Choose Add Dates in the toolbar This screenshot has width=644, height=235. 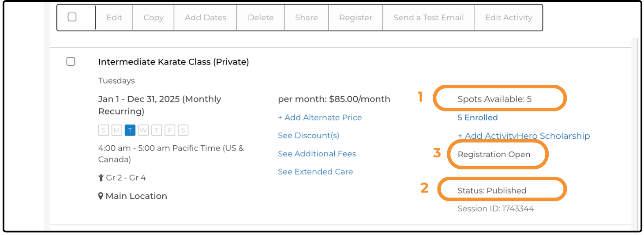tap(206, 18)
